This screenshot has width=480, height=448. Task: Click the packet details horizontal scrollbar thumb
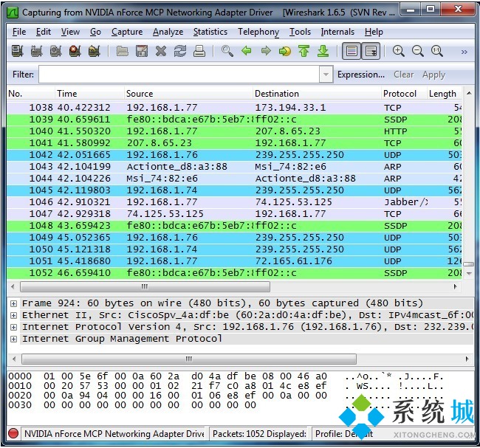coord(189,359)
